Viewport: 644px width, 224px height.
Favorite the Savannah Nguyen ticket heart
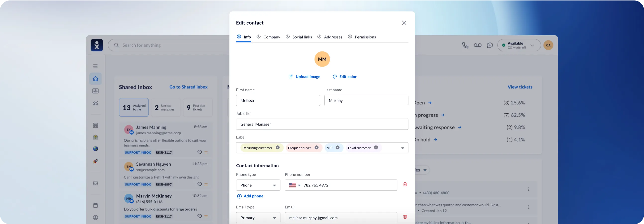click(x=200, y=184)
